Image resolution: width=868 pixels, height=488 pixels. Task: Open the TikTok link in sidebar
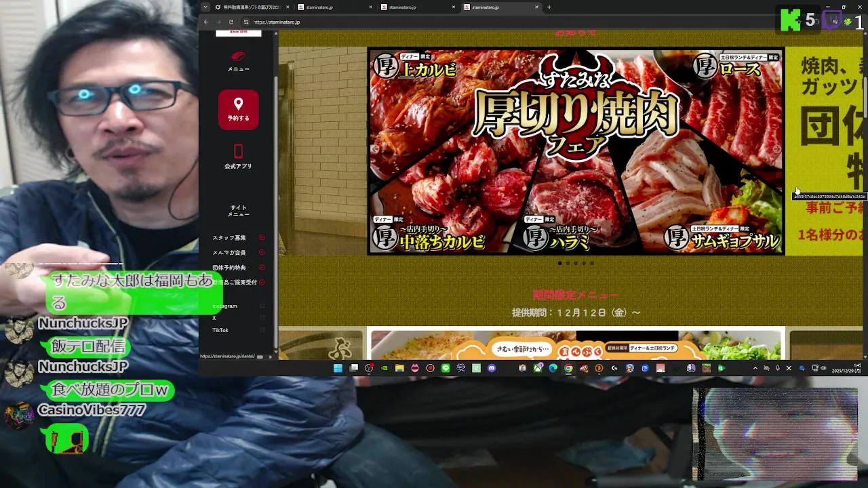click(220, 330)
